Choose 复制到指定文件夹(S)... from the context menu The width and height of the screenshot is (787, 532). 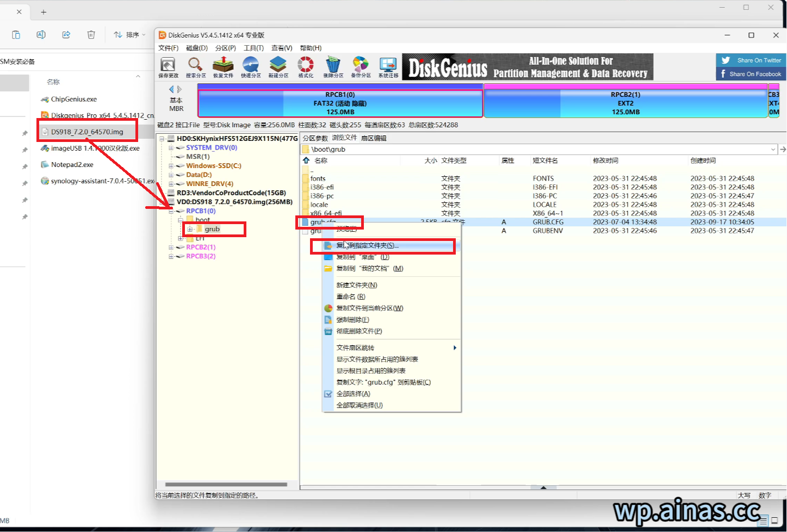[392, 245]
